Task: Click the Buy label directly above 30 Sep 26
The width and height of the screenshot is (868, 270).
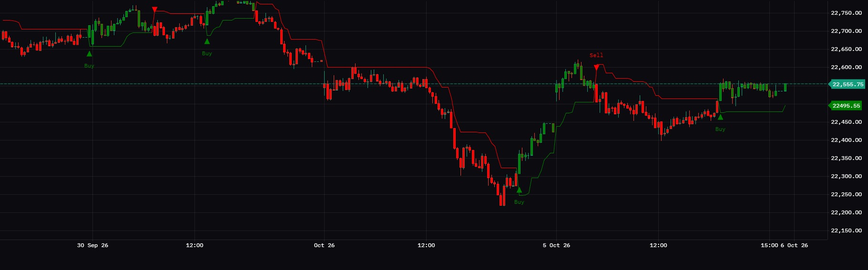Action: point(89,66)
